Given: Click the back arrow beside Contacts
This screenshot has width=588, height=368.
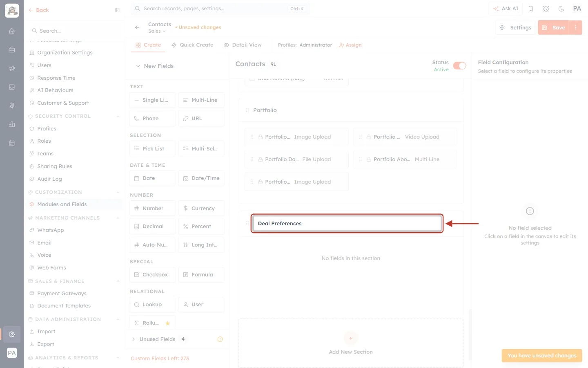Looking at the screenshot, I should click(x=137, y=27).
